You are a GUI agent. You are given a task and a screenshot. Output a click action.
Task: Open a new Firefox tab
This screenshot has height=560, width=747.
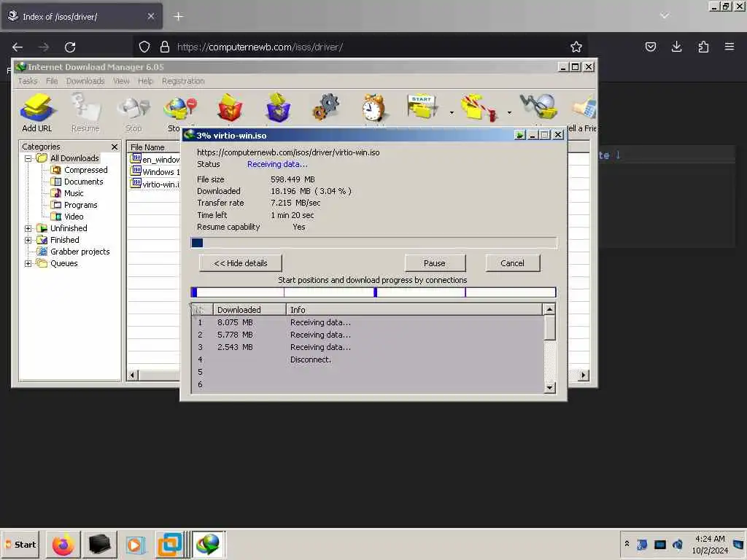click(x=178, y=17)
